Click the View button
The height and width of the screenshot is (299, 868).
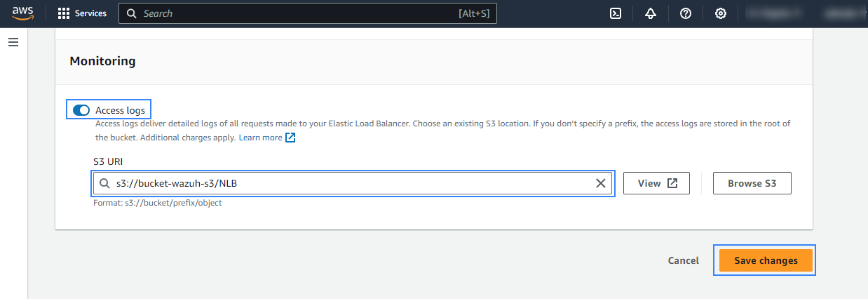tap(656, 183)
